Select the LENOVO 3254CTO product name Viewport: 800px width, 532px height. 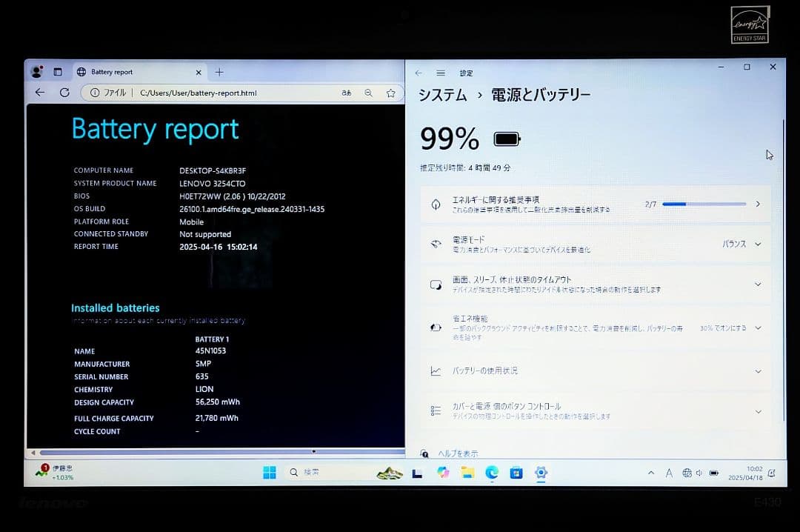coord(213,183)
